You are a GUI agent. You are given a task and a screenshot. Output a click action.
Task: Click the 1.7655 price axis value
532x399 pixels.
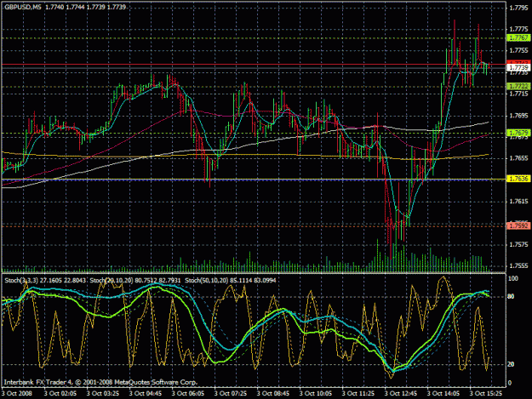pyautogui.click(x=518, y=158)
